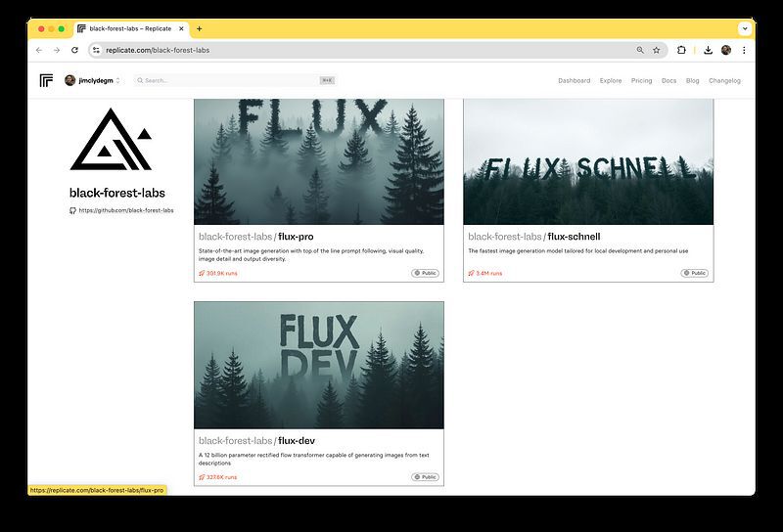
Task: Close the black-forest-labs Replicate tab
Action: (x=181, y=29)
